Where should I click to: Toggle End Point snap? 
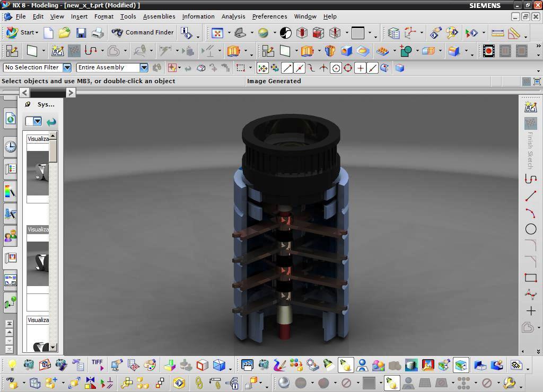[287, 68]
